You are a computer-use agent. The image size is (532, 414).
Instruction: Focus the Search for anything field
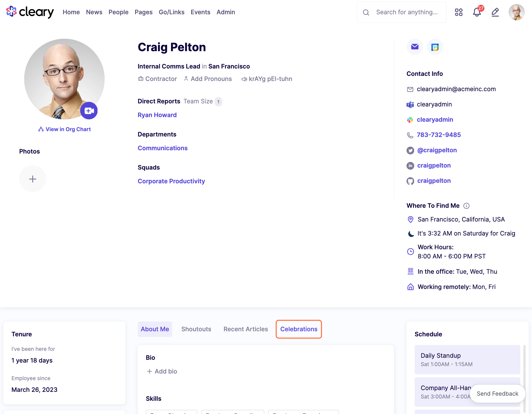click(x=402, y=12)
